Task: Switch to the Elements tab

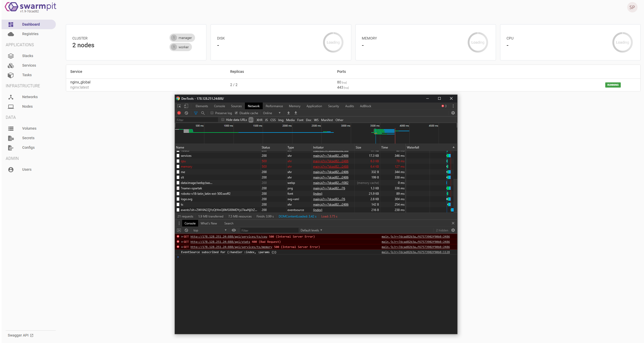Action: [x=201, y=106]
